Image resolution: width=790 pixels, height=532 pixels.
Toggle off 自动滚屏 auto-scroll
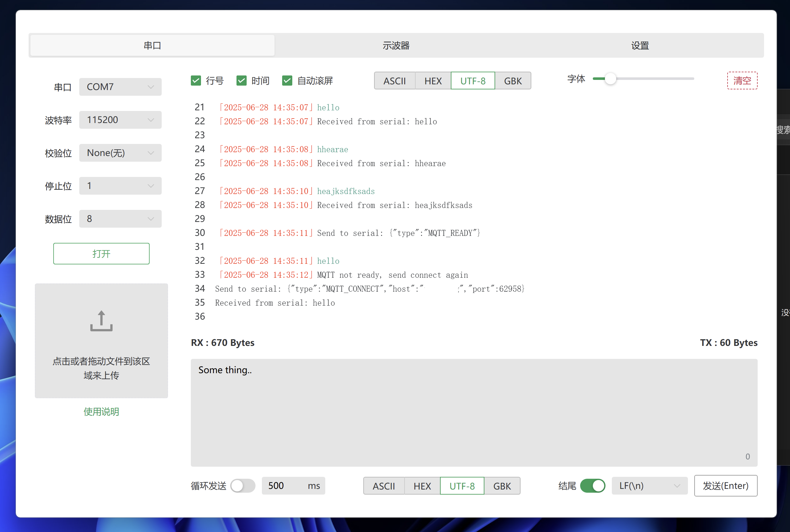(287, 81)
